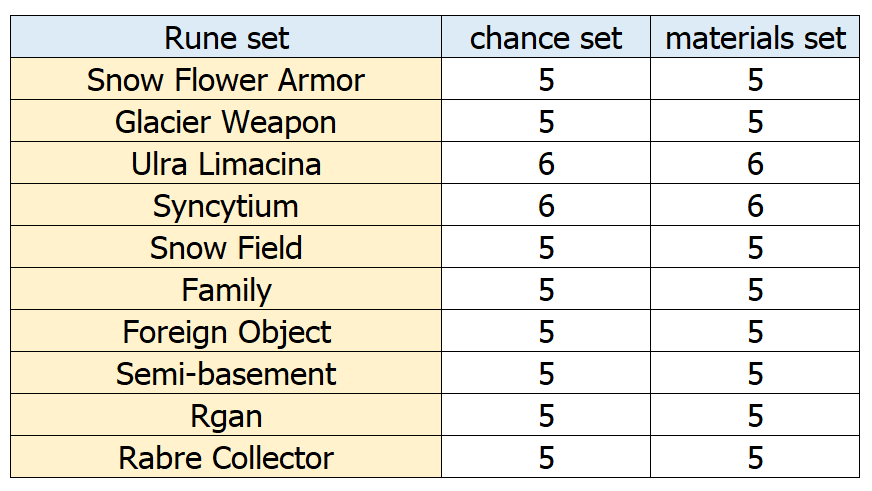Select materials set value for Syncytium
This screenshot has width=872, height=491.
[755, 205]
